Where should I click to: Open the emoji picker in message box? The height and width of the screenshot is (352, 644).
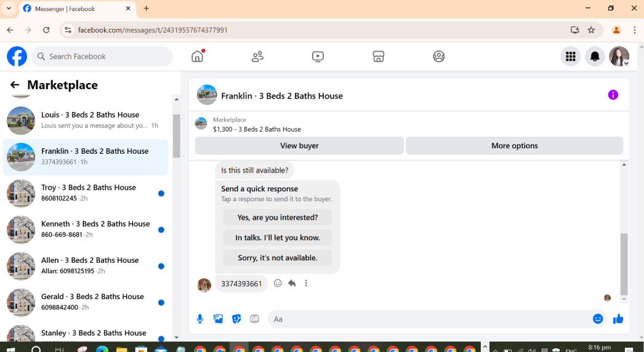(x=598, y=319)
